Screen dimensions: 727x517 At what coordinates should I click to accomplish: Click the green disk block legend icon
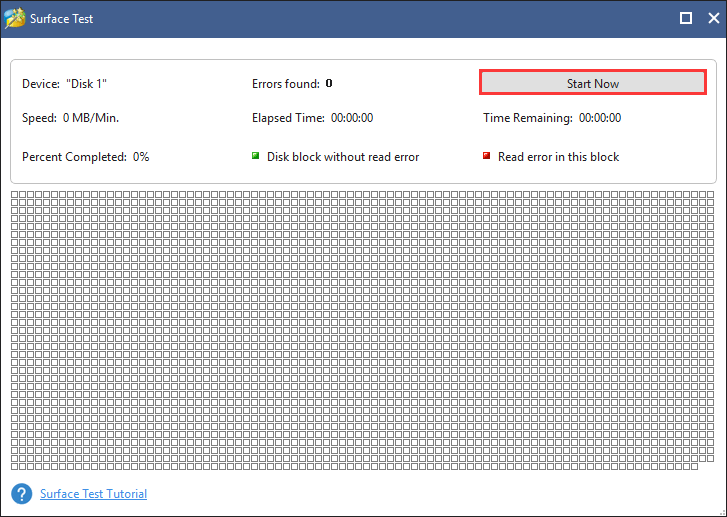coord(255,156)
